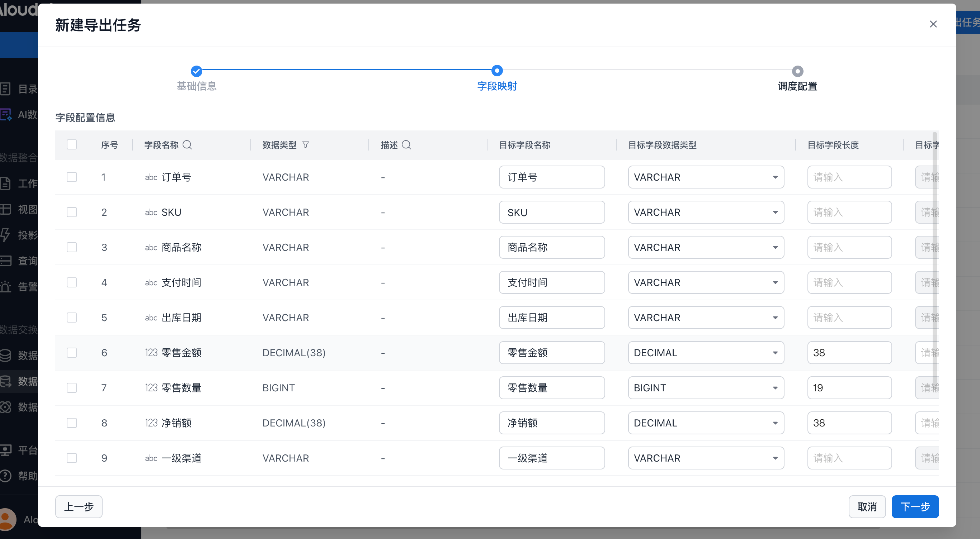Select the checkbox for row 零售金额

point(72,353)
